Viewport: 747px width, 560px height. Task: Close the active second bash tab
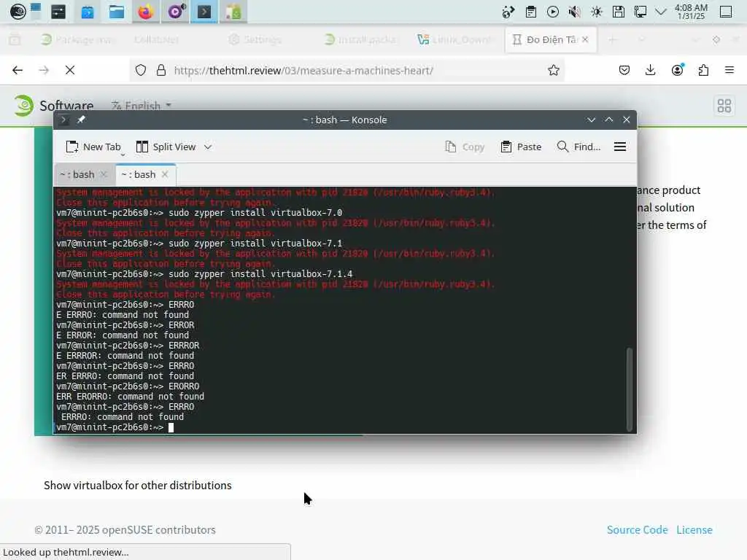[165, 174]
